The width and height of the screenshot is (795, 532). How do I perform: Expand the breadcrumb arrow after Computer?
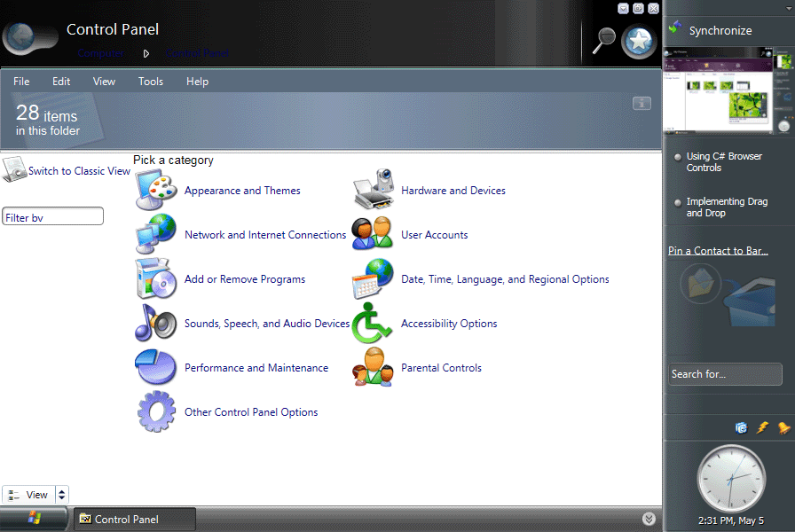click(x=146, y=53)
